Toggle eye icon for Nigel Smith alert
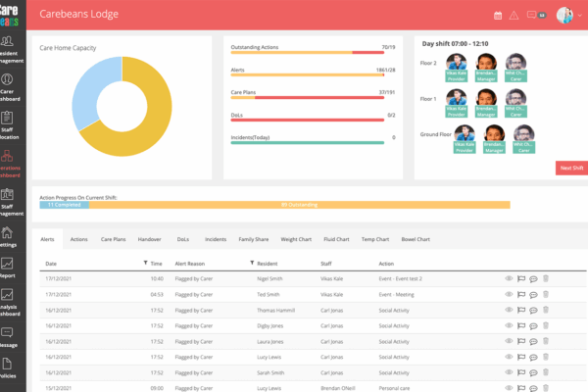Image resolution: width=588 pixels, height=392 pixels. point(509,278)
